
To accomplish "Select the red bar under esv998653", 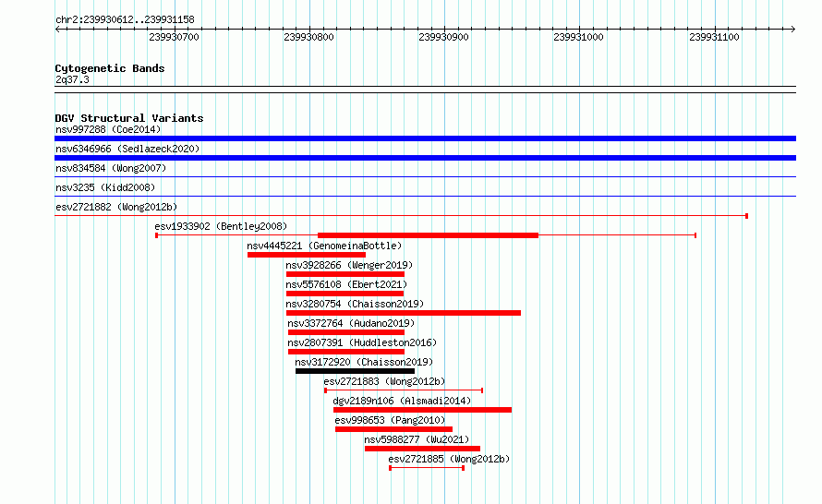I will (393, 429).
